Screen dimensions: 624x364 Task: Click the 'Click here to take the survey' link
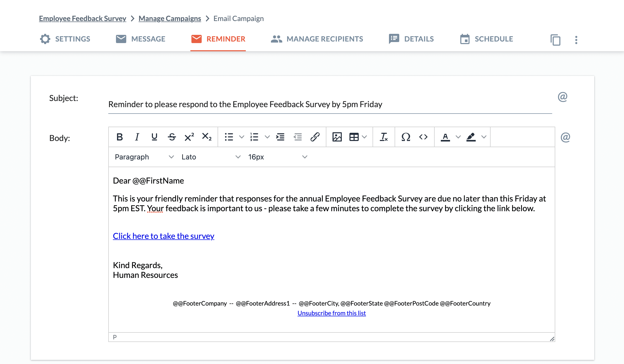point(163,236)
